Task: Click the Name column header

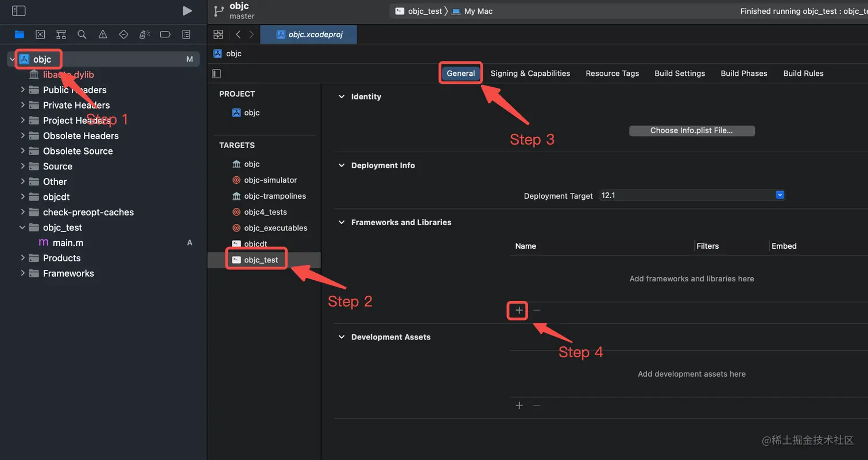Action: coord(525,246)
